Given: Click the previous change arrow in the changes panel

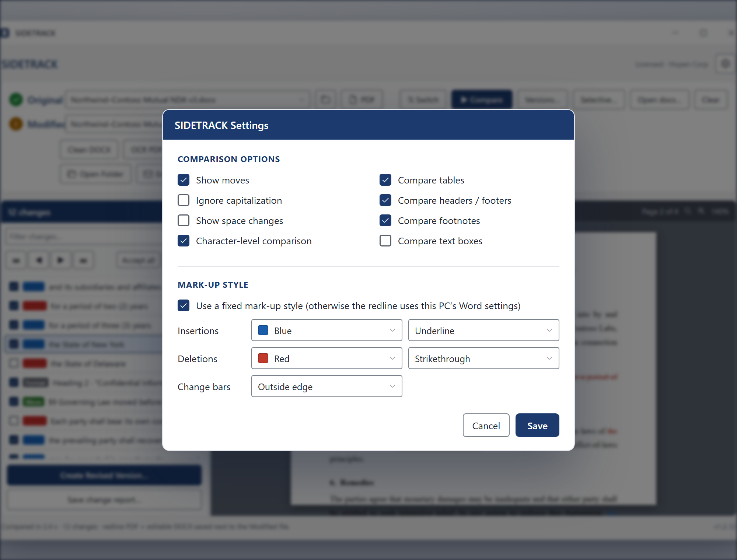Looking at the screenshot, I should pos(39,260).
